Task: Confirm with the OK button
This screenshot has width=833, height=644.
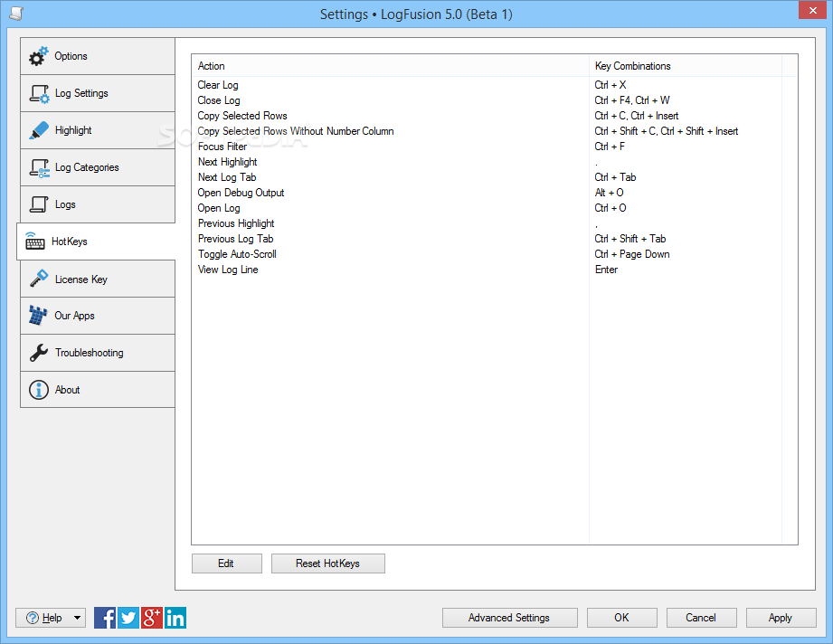Action: tap(622, 618)
